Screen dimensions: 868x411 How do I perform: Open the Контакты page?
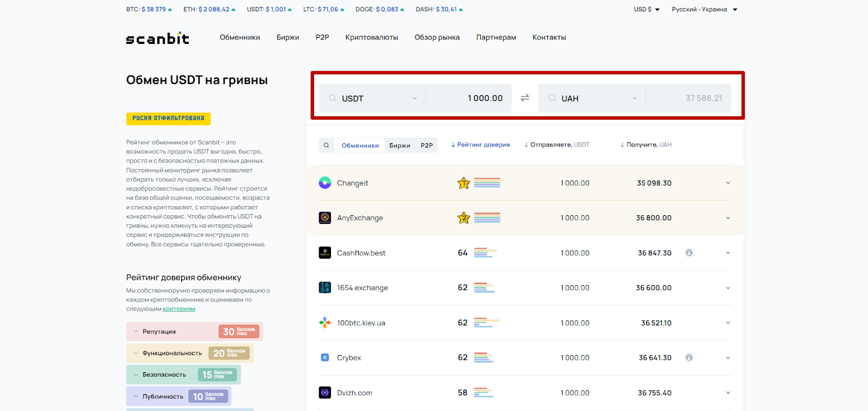549,37
